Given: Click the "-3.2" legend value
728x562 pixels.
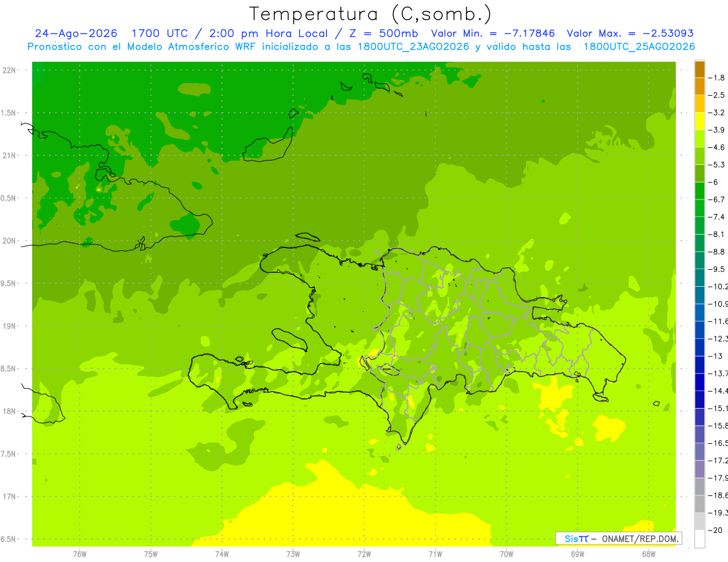Looking at the screenshot, I should 716,113.
